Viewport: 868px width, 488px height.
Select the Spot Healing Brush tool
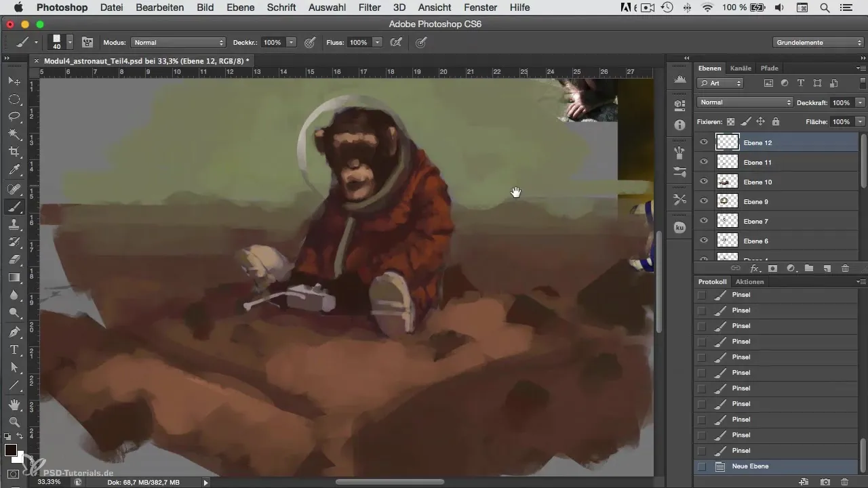coord(14,190)
